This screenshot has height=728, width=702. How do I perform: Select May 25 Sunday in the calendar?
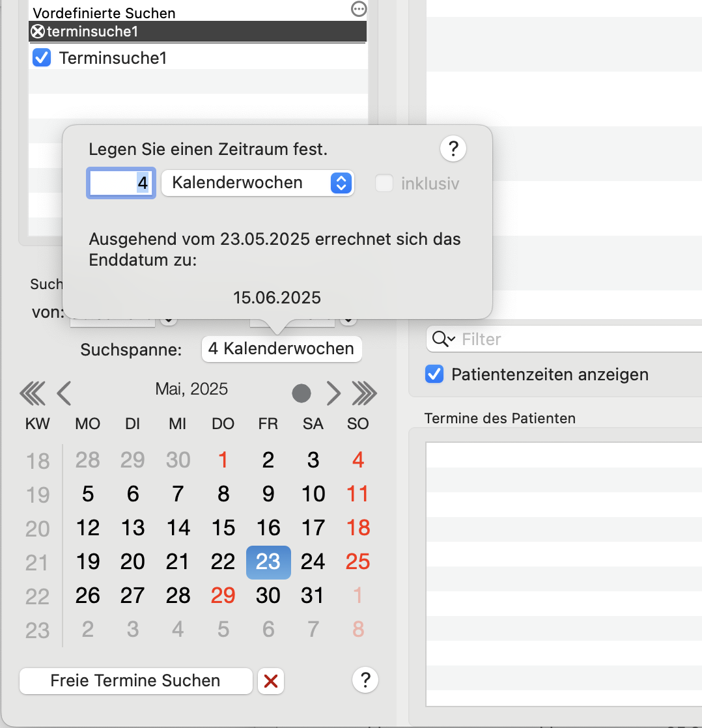(x=358, y=562)
